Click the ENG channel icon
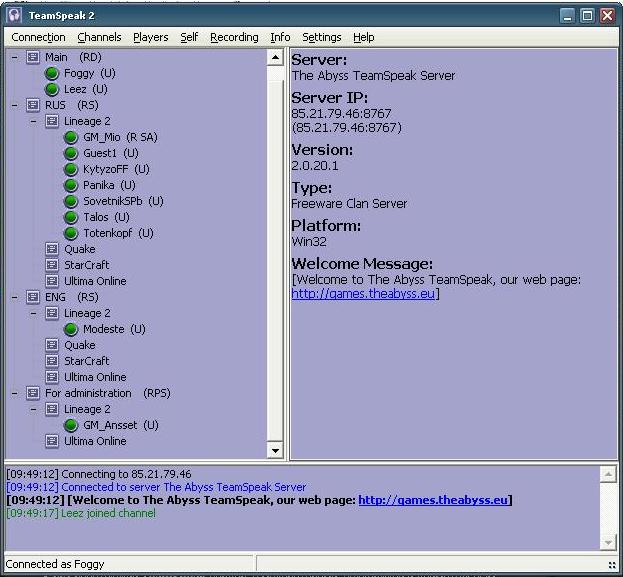 click(33, 297)
